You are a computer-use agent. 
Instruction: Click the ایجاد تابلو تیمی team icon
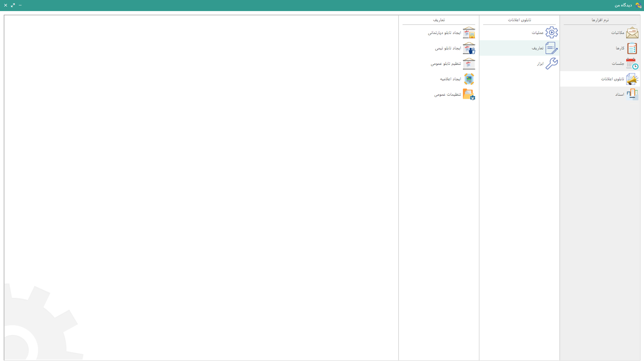[469, 48]
